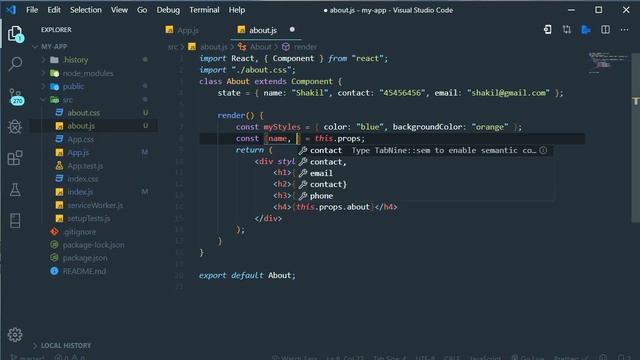Open the Manage gear icon
The height and width of the screenshot is (360, 640).
(15, 335)
